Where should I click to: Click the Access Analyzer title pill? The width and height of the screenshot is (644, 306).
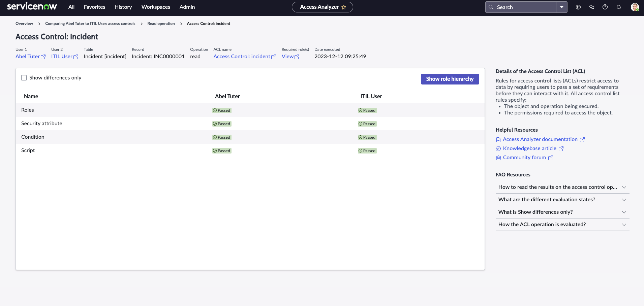click(x=323, y=7)
